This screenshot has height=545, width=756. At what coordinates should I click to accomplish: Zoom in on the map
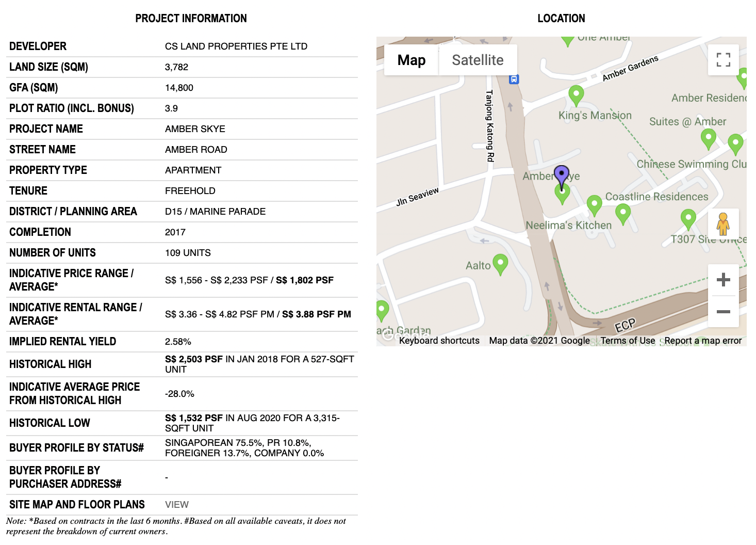pos(723,280)
